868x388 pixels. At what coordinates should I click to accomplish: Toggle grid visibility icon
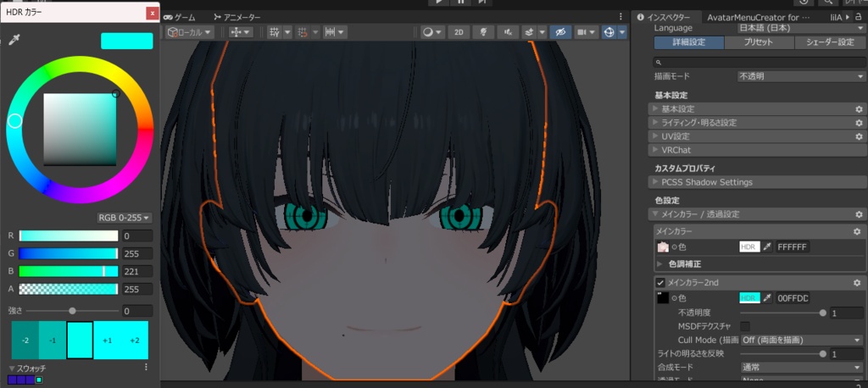275,32
